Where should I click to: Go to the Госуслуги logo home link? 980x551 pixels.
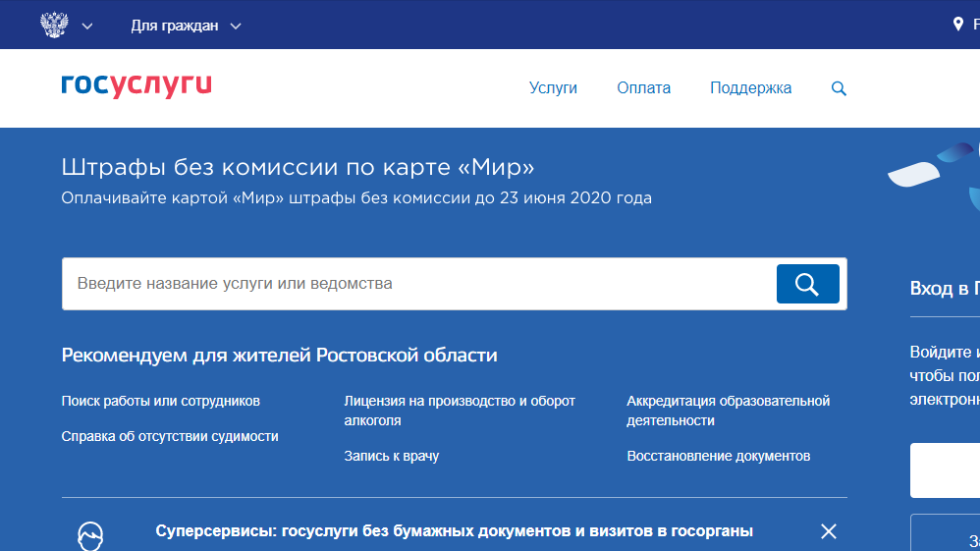(136, 85)
